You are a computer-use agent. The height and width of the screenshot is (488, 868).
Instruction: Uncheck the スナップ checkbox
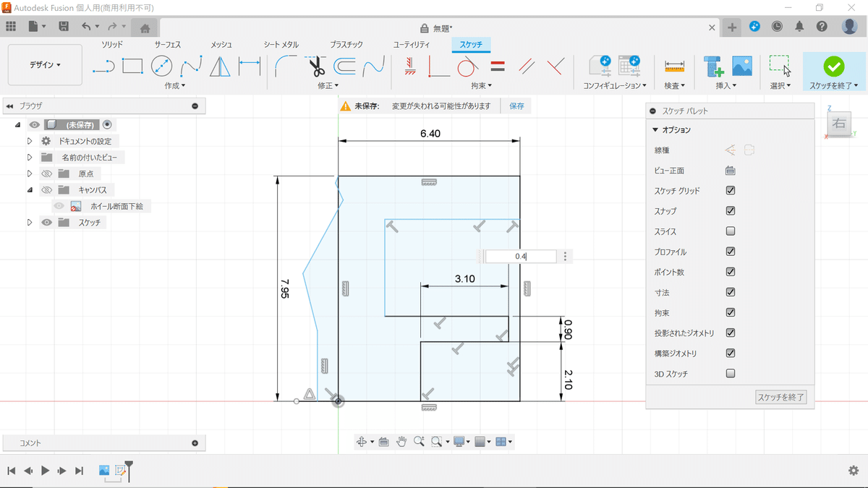pyautogui.click(x=731, y=211)
